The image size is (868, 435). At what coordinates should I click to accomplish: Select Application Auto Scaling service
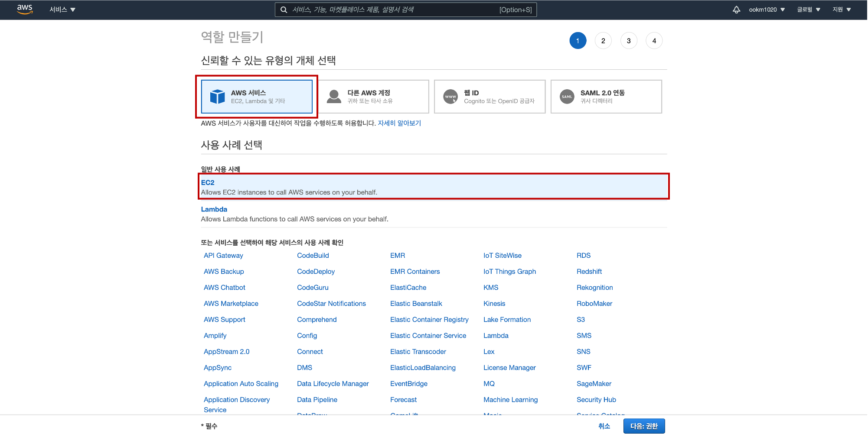241,384
